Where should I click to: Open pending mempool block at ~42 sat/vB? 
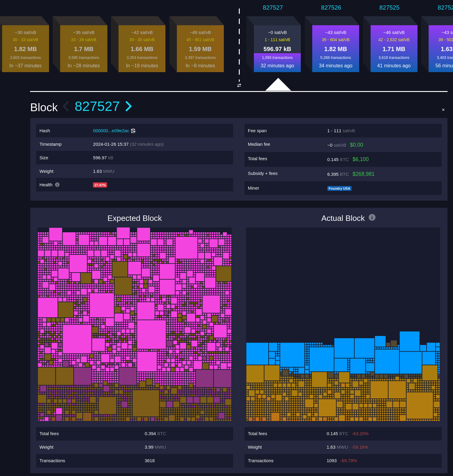point(142,49)
